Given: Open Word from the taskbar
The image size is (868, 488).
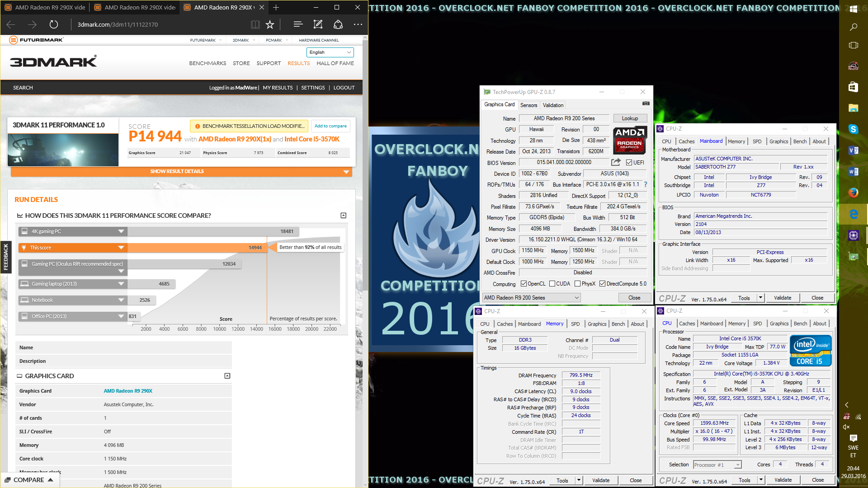Looking at the screenshot, I should click(853, 172).
